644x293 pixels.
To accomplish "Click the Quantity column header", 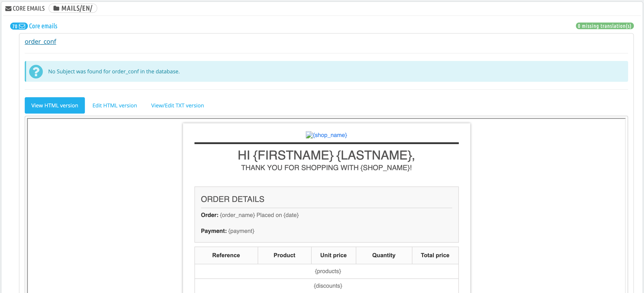I will (x=383, y=255).
